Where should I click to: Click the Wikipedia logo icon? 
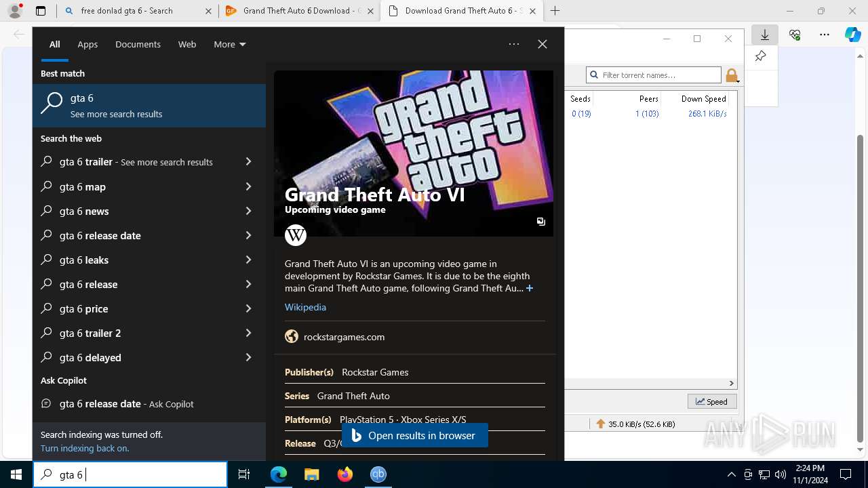pos(296,235)
